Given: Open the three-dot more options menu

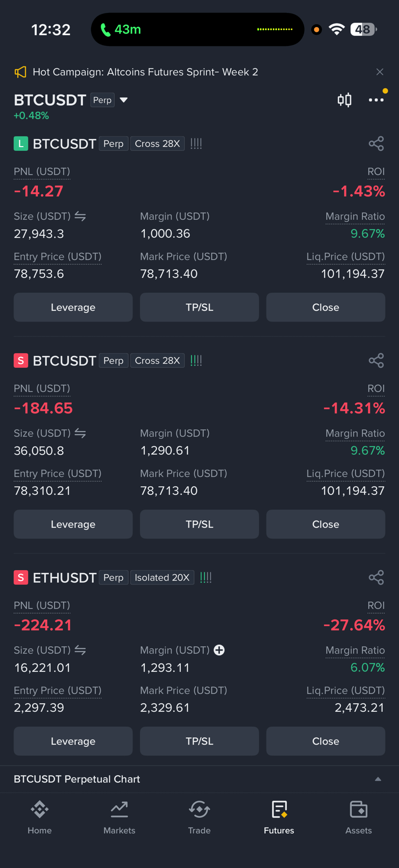Looking at the screenshot, I should (x=376, y=100).
